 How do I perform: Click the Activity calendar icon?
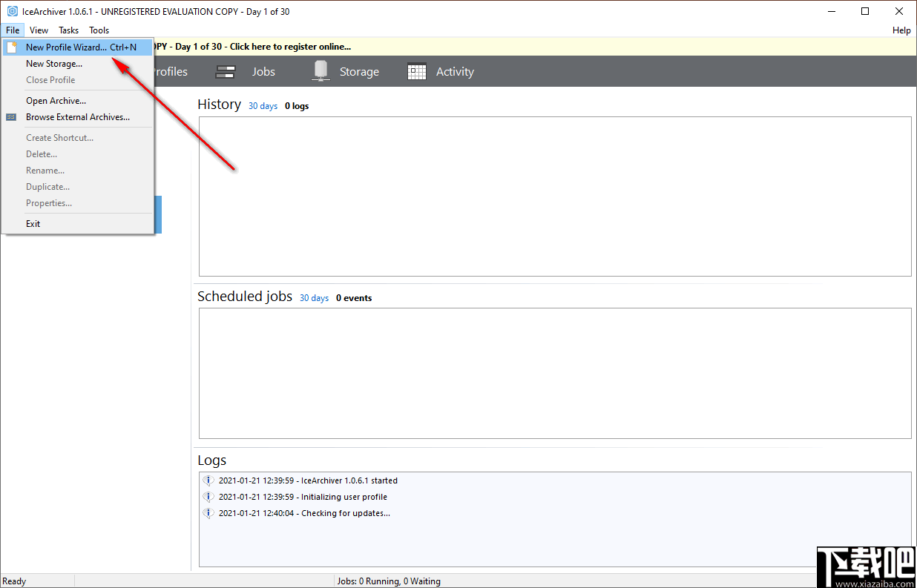pos(417,72)
